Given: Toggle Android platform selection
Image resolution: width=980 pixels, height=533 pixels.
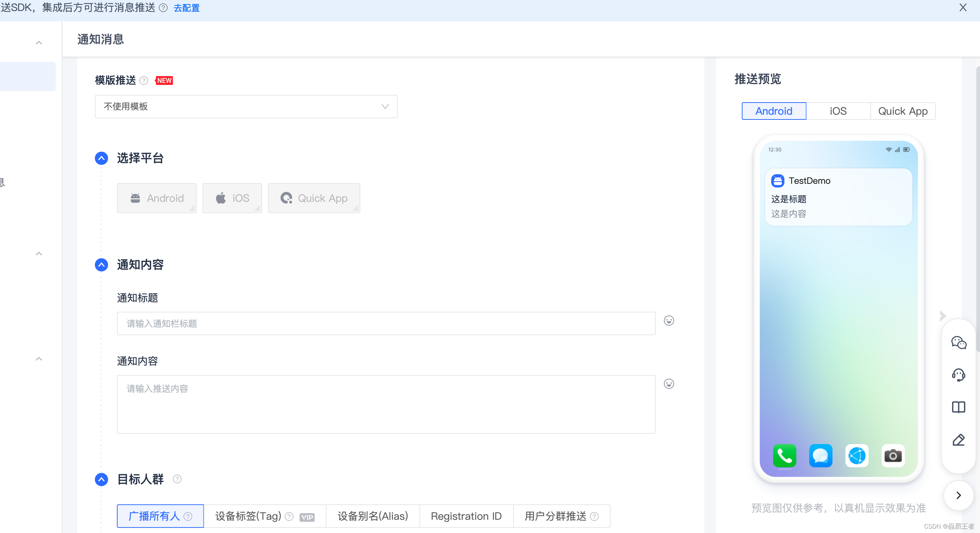Looking at the screenshot, I should pyautogui.click(x=157, y=198).
